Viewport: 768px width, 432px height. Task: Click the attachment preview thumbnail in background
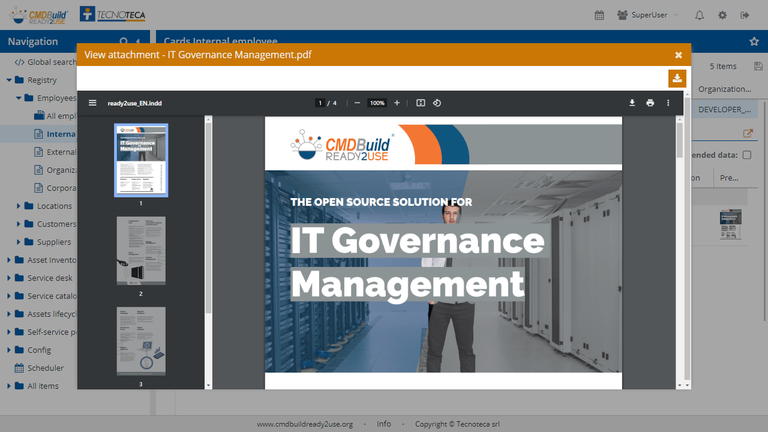[x=730, y=224]
